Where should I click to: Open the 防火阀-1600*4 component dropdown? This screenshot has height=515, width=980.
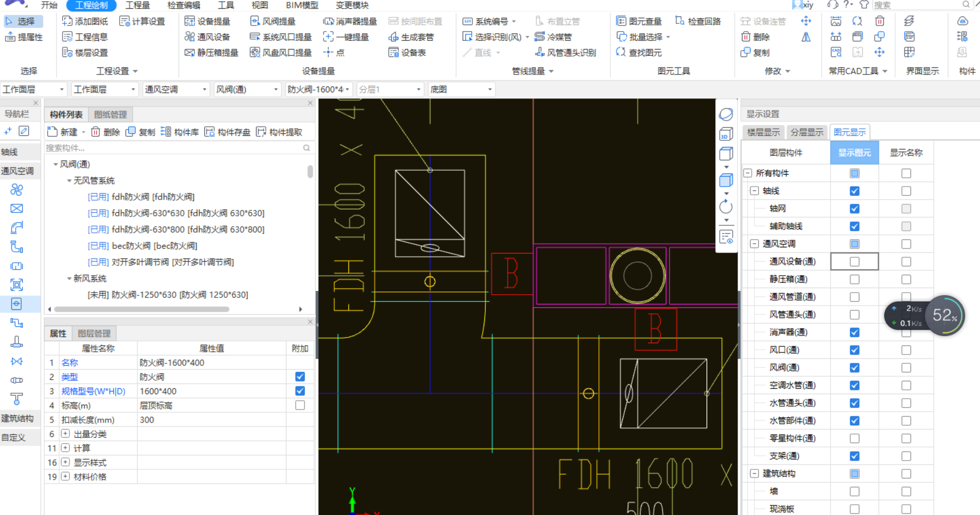319,89
